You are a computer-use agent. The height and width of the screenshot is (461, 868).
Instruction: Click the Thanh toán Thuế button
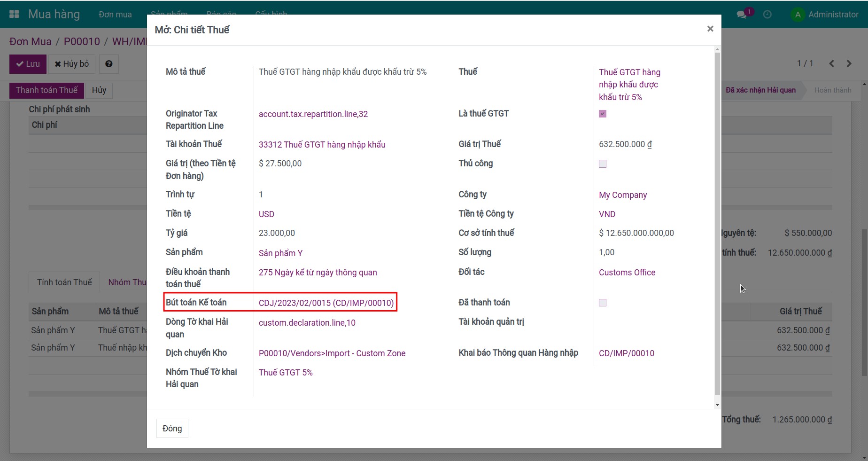click(46, 90)
